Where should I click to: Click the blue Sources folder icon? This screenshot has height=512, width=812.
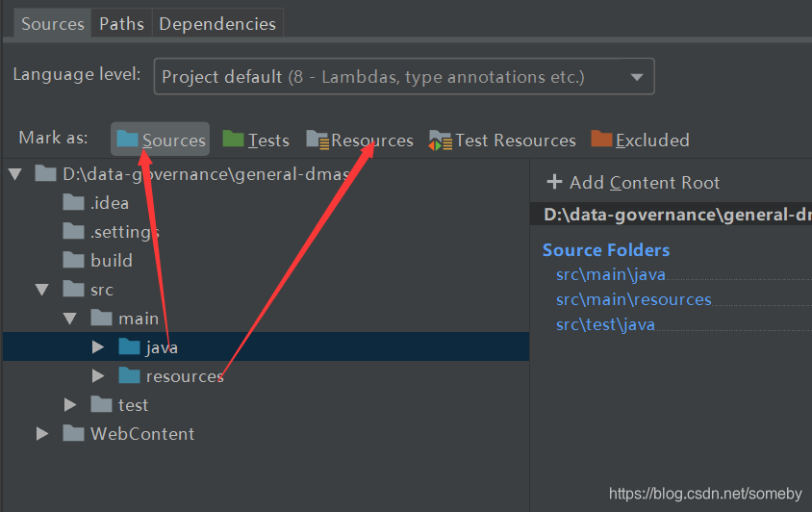[127, 139]
